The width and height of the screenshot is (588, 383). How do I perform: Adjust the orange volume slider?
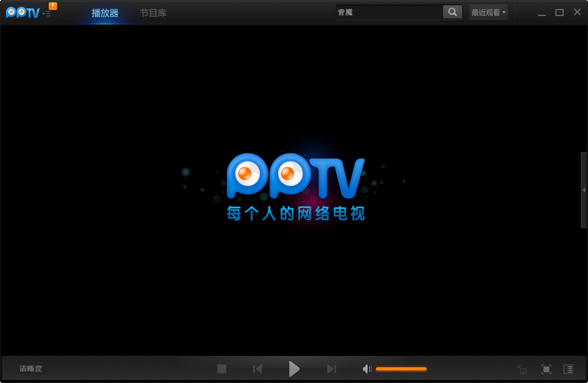pos(402,369)
